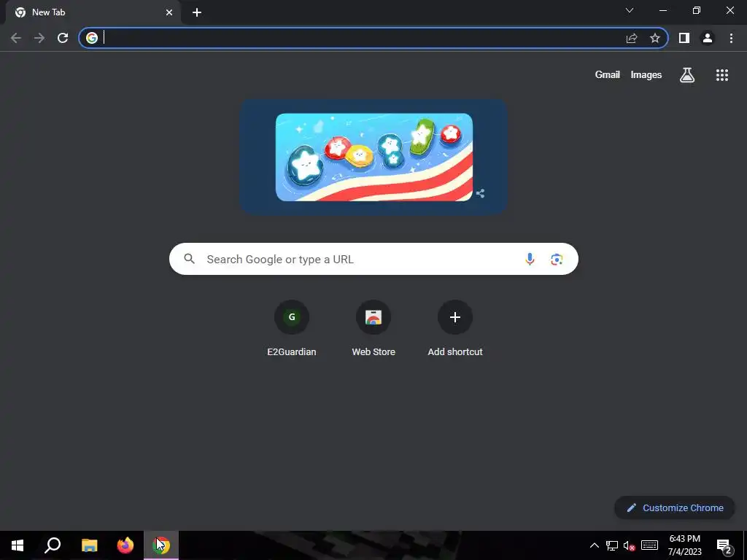Click the Google icon in the address bar
747x560 pixels.
click(92, 38)
